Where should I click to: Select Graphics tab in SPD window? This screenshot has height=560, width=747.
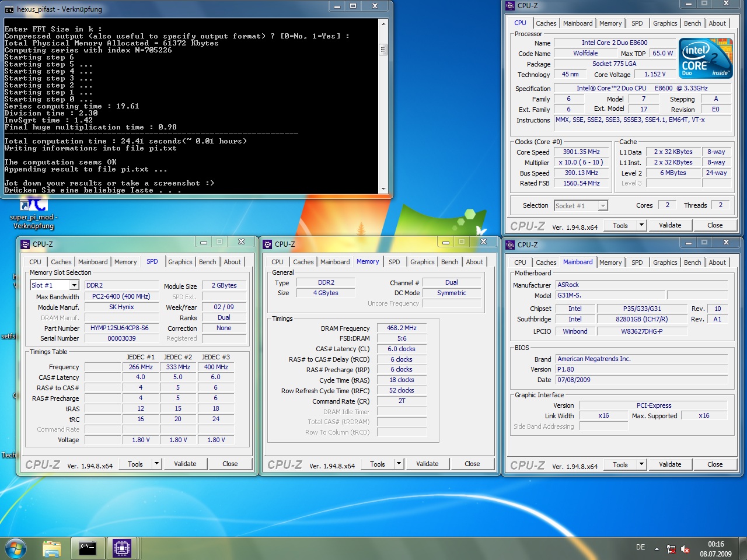pyautogui.click(x=180, y=262)
